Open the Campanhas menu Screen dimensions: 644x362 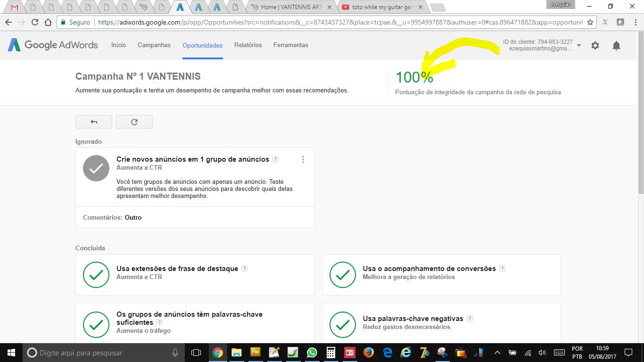coord(154,45)
